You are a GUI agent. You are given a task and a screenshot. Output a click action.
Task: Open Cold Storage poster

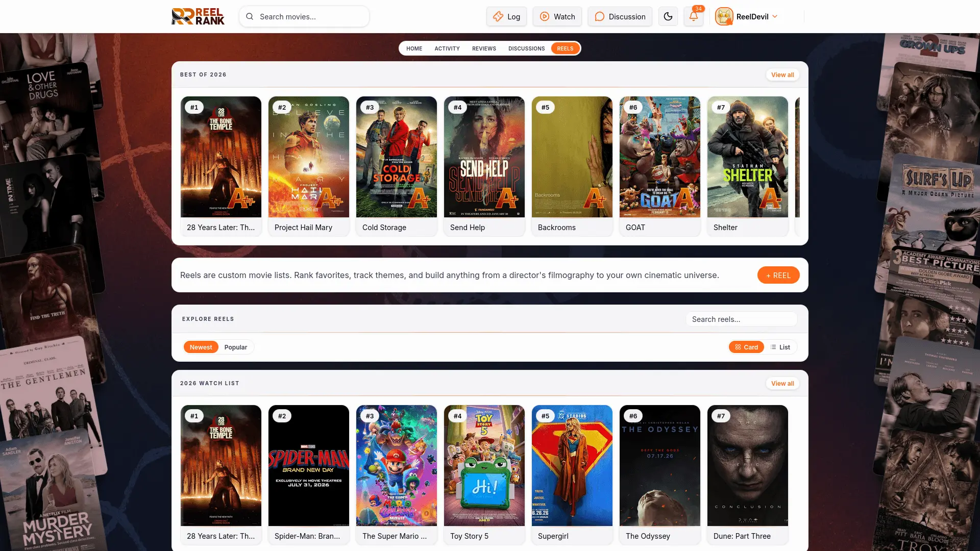pyautogui.click(x=397, y=157)
